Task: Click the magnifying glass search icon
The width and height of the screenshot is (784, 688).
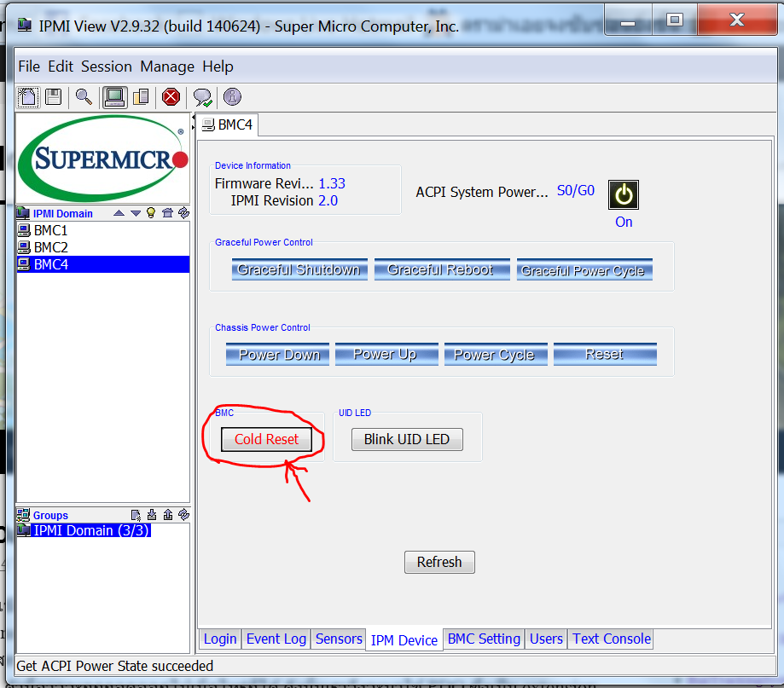Action: pos(84,97)
